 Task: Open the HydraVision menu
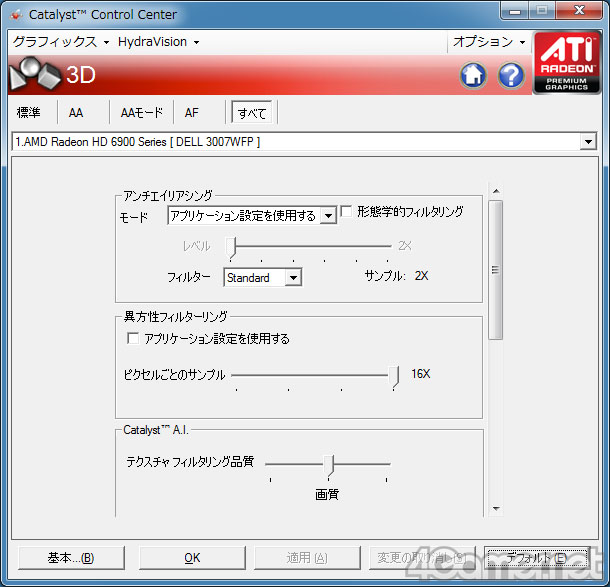coord(158,42)
